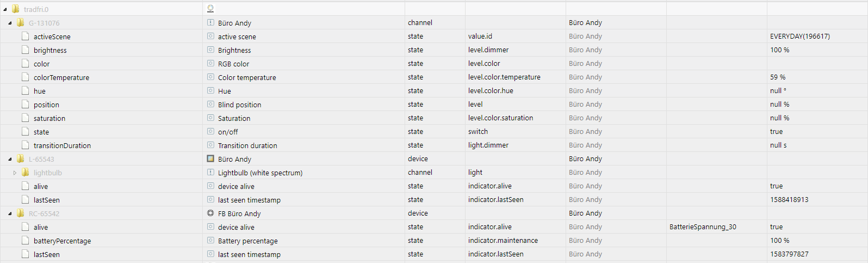
Task: Click the state icon beside 'Blind position'
Action: click(x=210, y=104)
